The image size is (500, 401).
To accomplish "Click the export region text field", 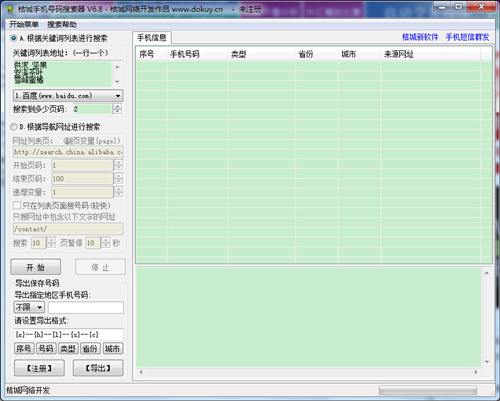I will (x=86, y=307).
